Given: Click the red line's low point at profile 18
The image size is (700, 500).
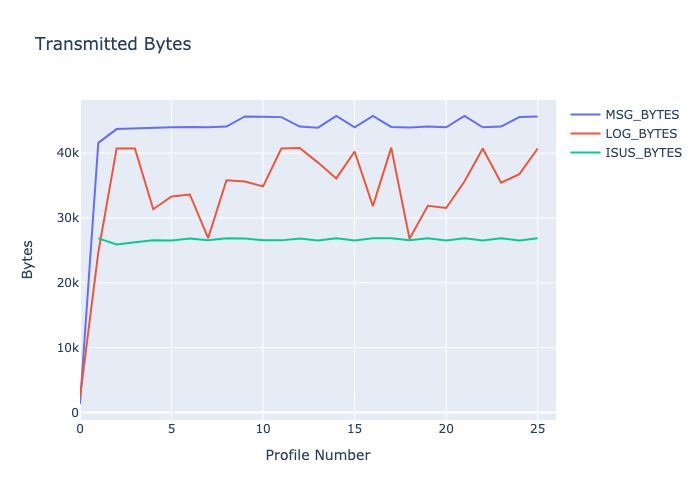Looking at the screenshot, I should pos(409,239).
